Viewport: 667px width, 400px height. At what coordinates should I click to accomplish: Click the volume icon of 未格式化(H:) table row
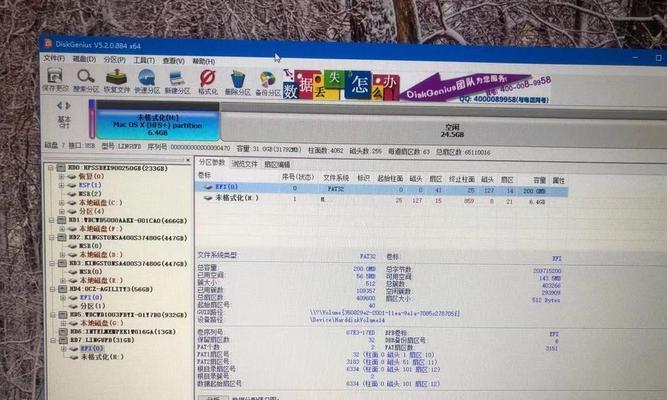coord(208,198)
